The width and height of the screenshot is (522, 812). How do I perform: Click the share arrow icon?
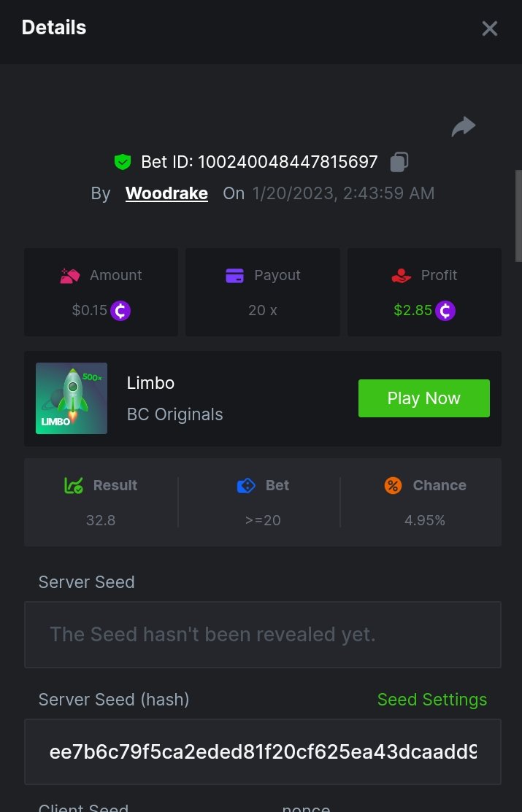(464, 127)
